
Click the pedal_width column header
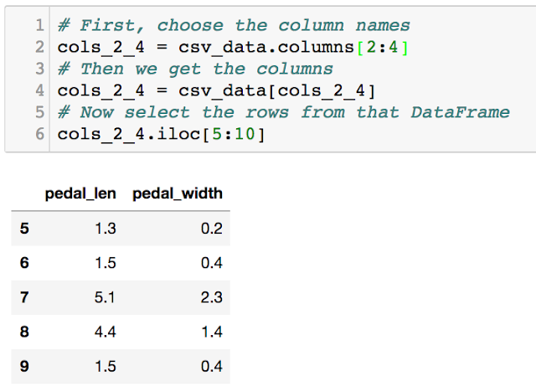click(x=178, y=193)
